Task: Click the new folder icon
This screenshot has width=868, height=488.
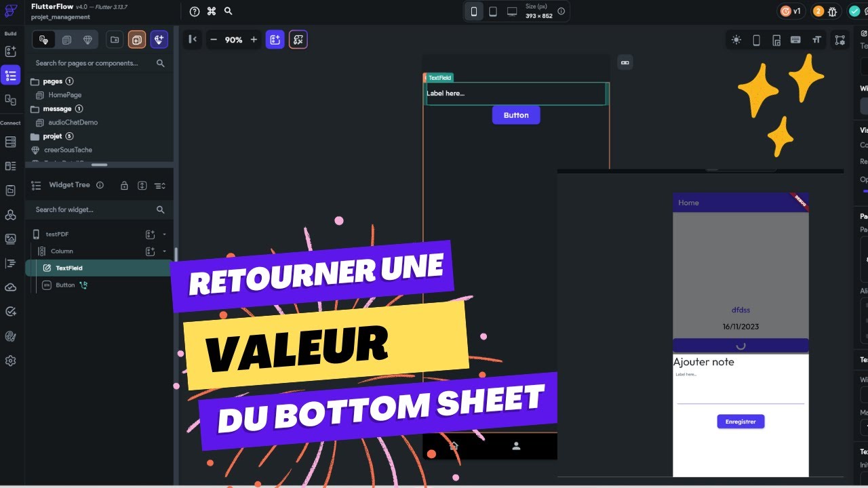Action: [x=115, y=40]
